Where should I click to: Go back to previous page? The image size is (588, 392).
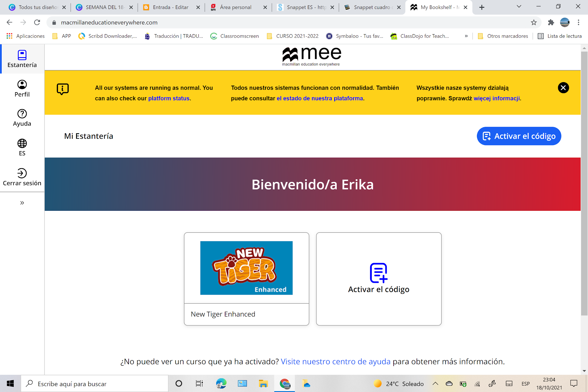coord(9,22)
